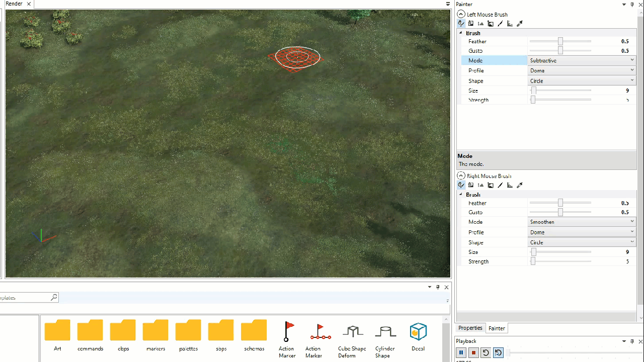The image size is (644, 362).
Task: Open the Render panel overflow menu
Action: (448, 4)
